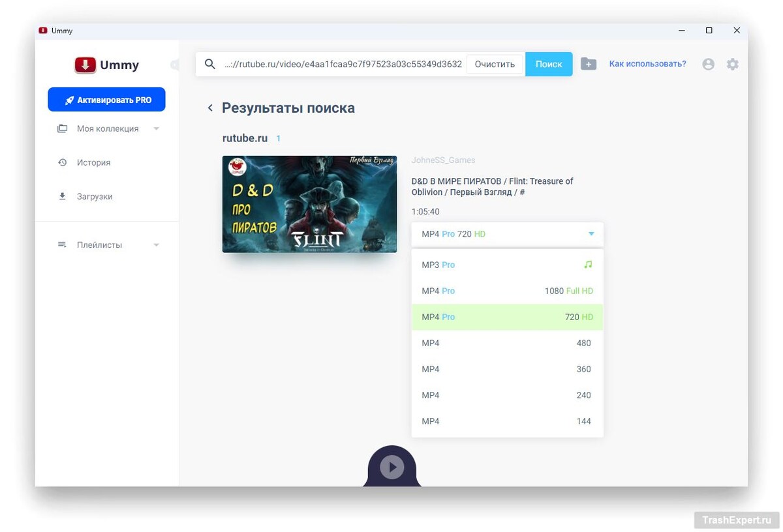Open Моя коллекция in sidebar
The image size is (783, 532).
(108, 128)
